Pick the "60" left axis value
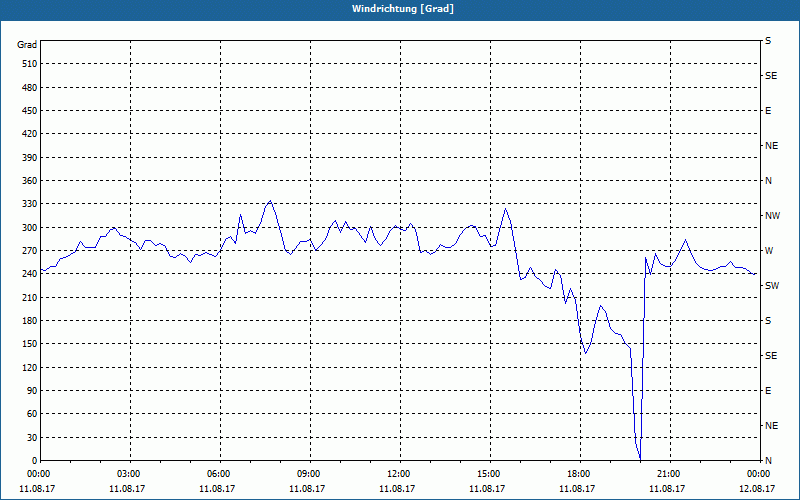 (x=32, y=414)
